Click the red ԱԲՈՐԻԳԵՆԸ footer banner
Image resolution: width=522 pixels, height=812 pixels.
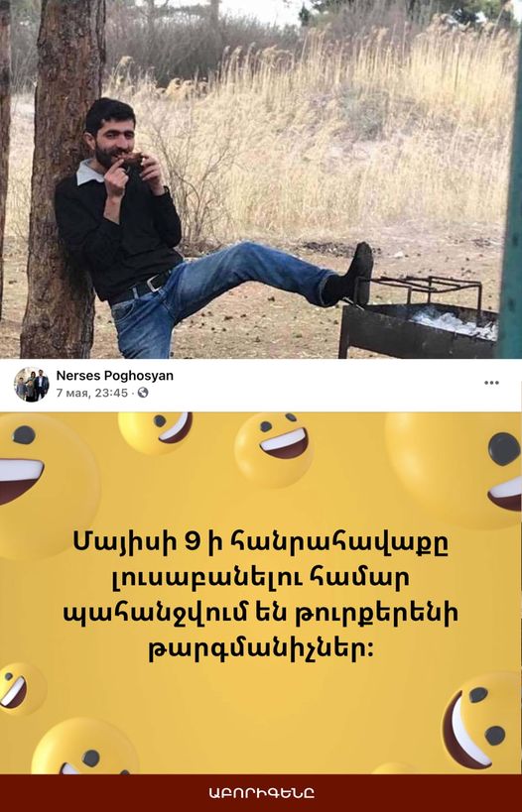[261, 793]
